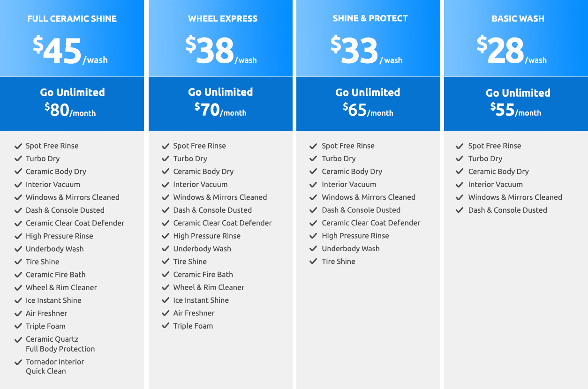Click checkmark by Wheel Express Ceramic Fire Bath
Image resolution: width=588 pixels, height=389 pixels.
coord(166,274)
